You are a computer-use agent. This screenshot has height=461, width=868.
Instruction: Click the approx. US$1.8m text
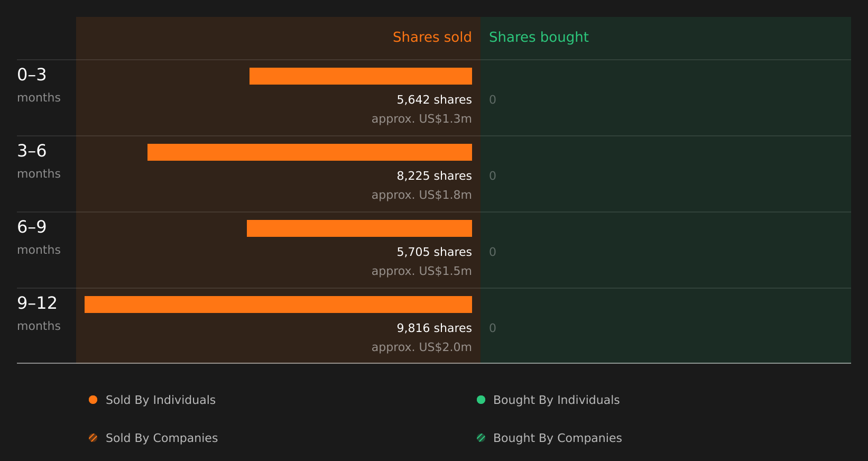point(421,195)
